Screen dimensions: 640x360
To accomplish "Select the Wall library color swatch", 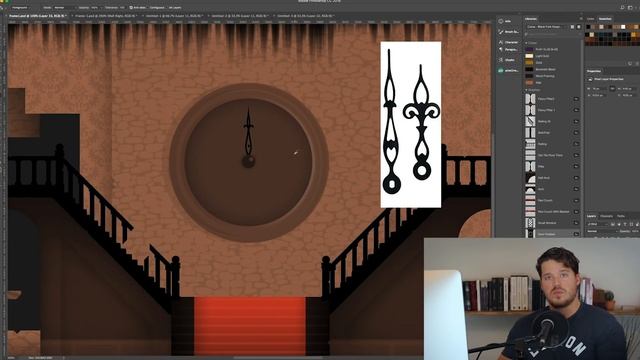I will point(529,83).
